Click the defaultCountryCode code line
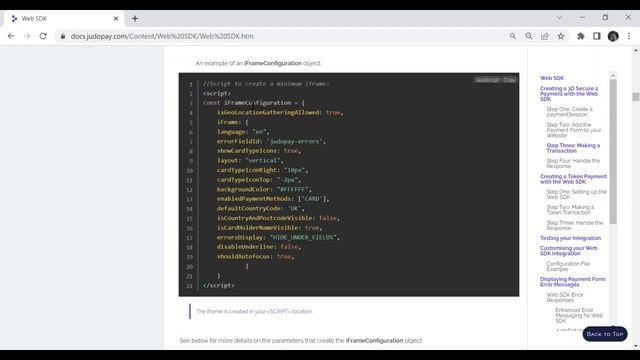This screenshot has height=360, width=640. [x=260, y=209]
